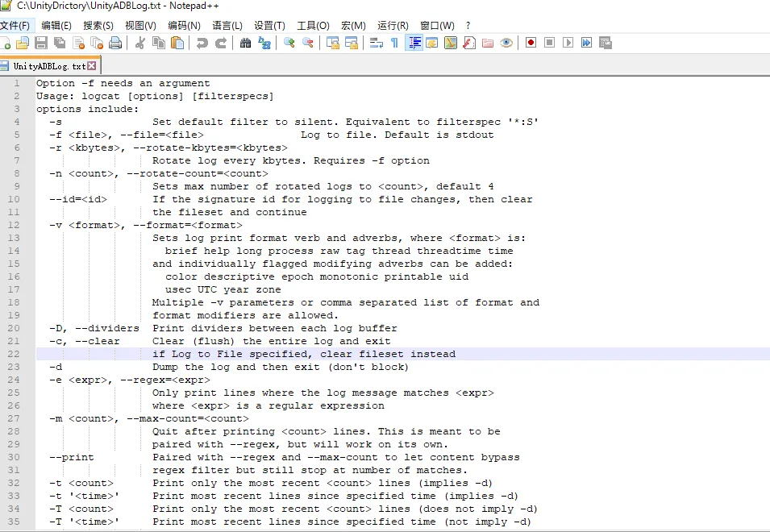The width and height of the screenshot is (770, 532).
Task: Click the Replace icon
Action: pyautogui.click(x=264, y=44)
